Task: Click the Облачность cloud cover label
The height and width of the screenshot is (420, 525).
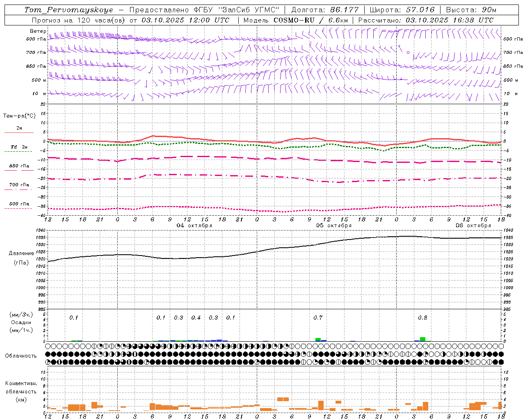Action: 21,356
